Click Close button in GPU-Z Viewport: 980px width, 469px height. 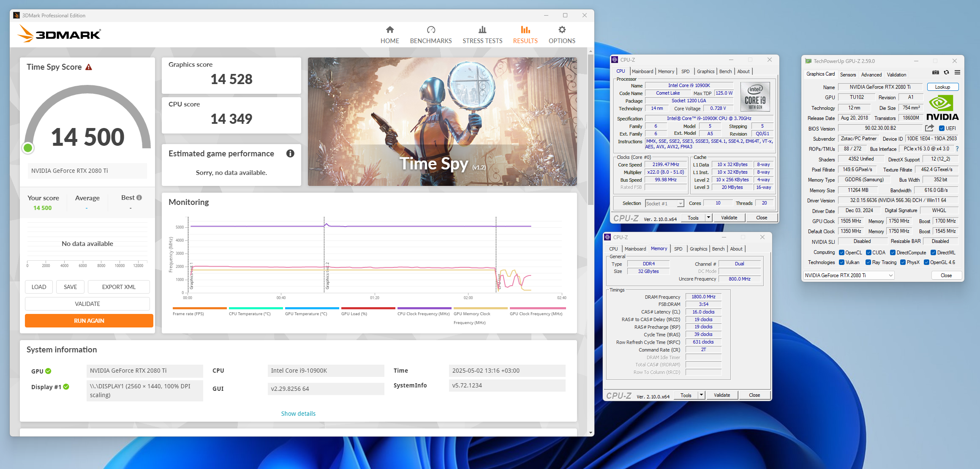click(946, 275)
